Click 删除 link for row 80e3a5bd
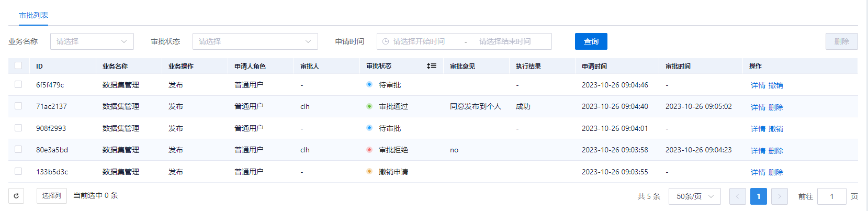Screen dimensions: 868x211 click(x=775, y=151)
